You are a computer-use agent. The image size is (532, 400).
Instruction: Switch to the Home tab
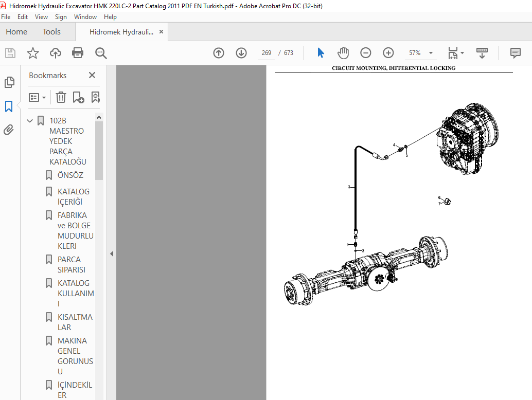pos(16,32)
